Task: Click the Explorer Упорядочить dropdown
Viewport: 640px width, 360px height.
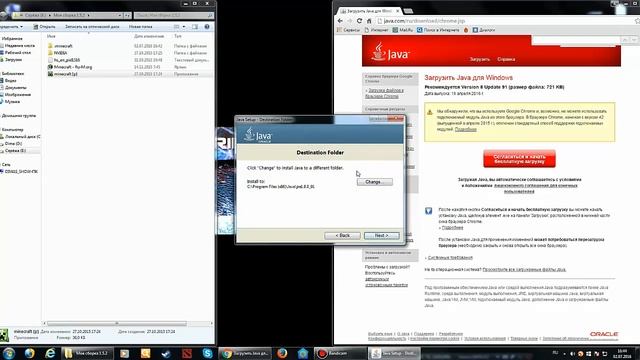Action: point(11,27)
